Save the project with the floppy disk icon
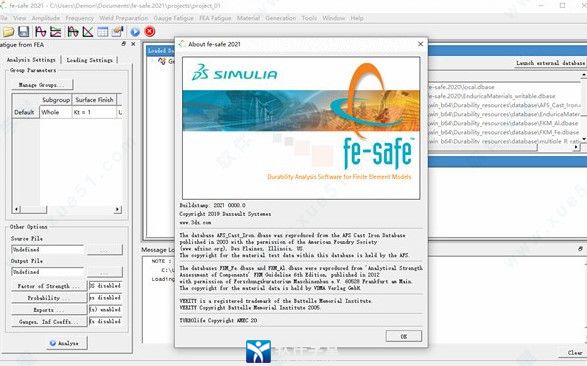Image resolution: width=587 pixels, height=366 pixels. pyautogui.click(x=24, y=32)
